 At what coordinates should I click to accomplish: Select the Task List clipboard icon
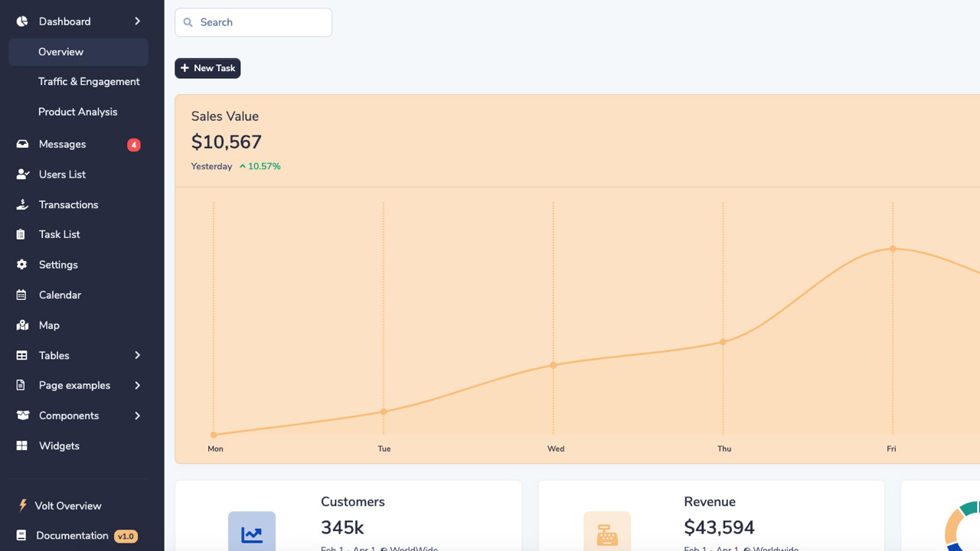[21, 234]
